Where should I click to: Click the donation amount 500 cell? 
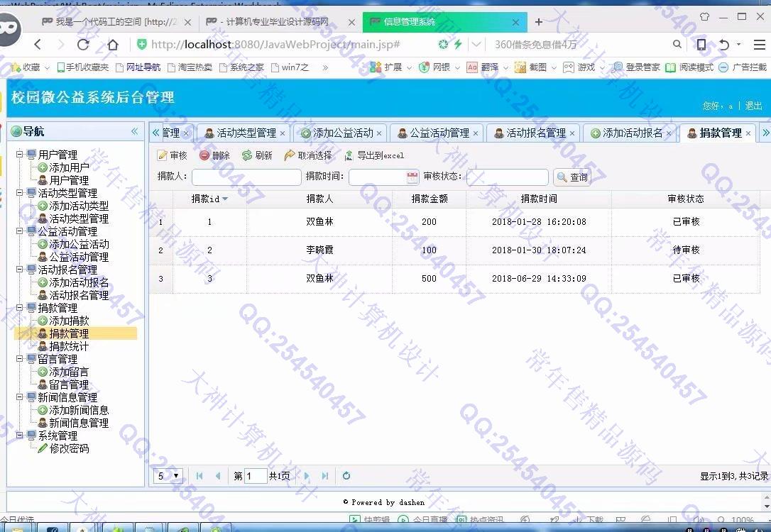point(430,279)
